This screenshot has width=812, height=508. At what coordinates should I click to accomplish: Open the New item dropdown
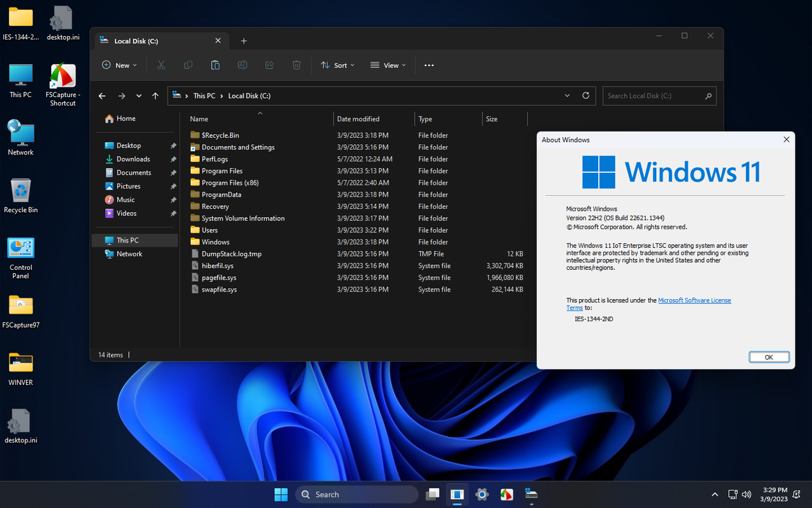coord(119,65)
